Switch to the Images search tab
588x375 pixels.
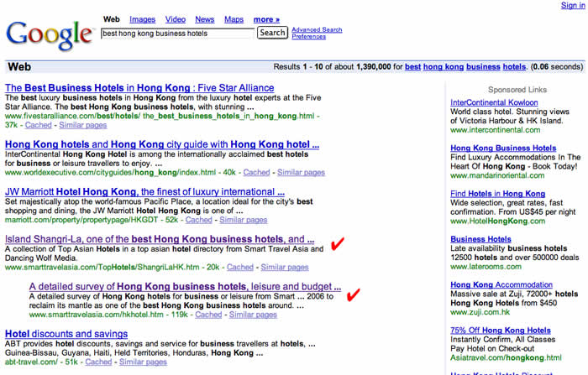click(x=142, y=19)
